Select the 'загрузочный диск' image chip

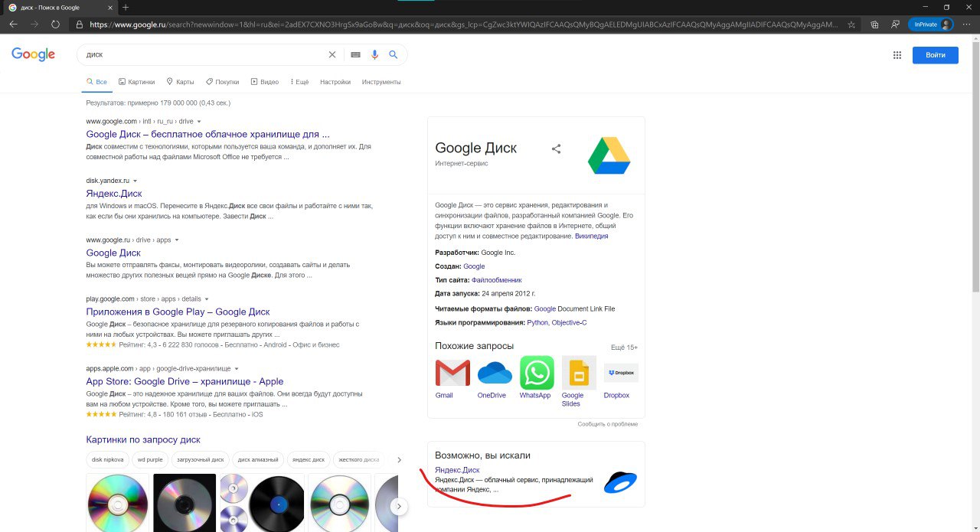pyautogui.click(x=200, y=460)
